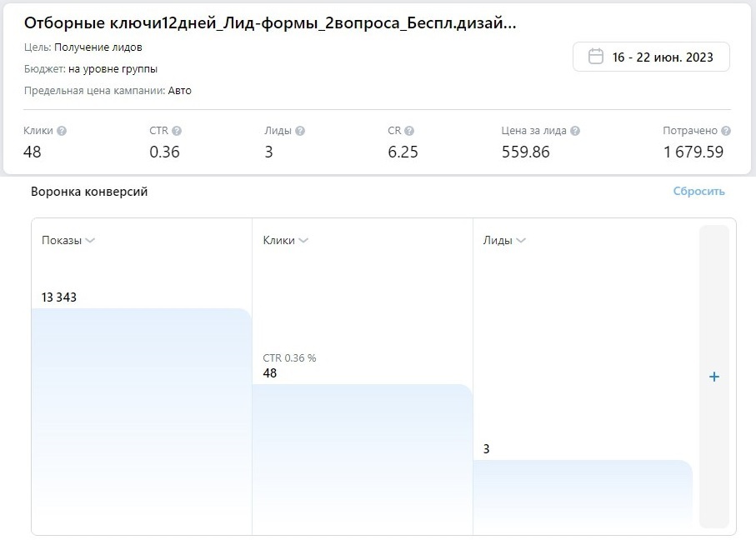Select the 3 value under Лиды summary
The width and height of the screenshot is (756, 540).
(x=268, y=152)
